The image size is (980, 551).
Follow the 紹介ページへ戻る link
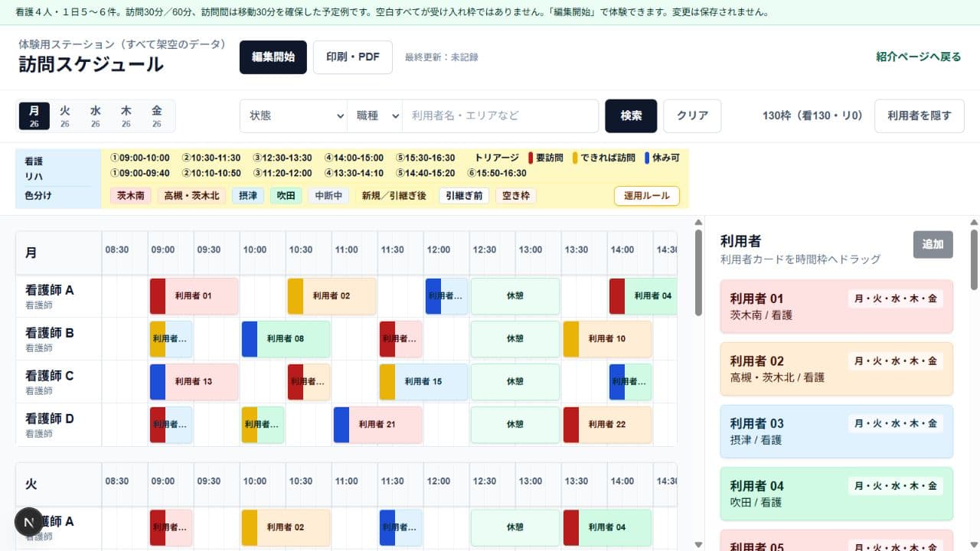918,57
